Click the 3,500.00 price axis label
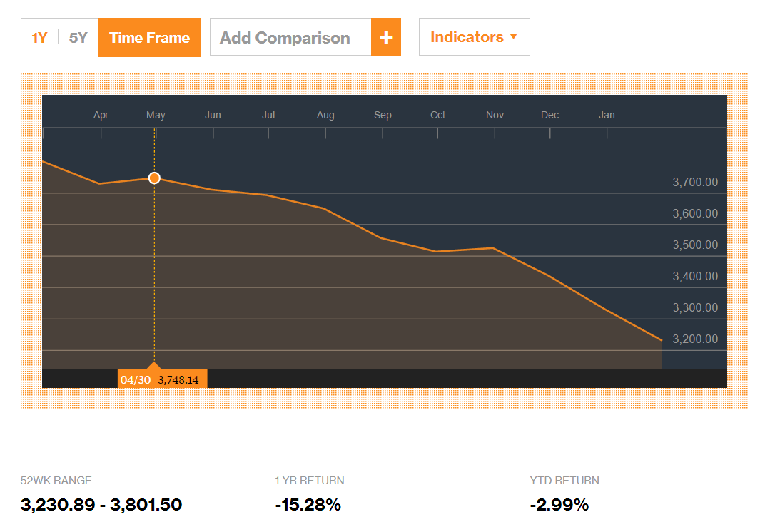This screenshot has height=532, width=775. [x=695, y=245]
